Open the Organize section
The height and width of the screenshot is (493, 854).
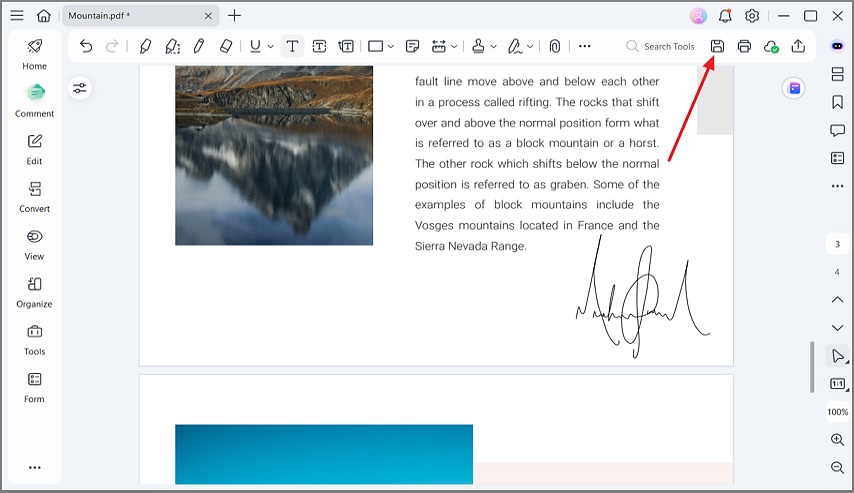click(34, 292)
